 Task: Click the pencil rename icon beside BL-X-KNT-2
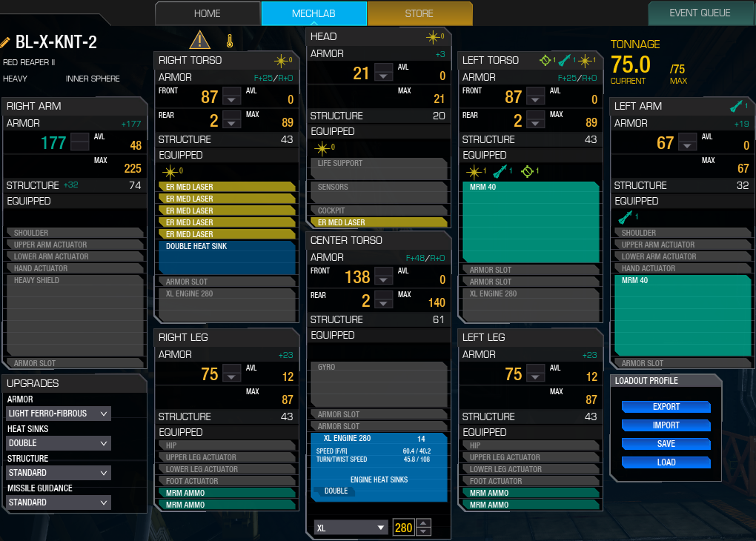[5, 42]
